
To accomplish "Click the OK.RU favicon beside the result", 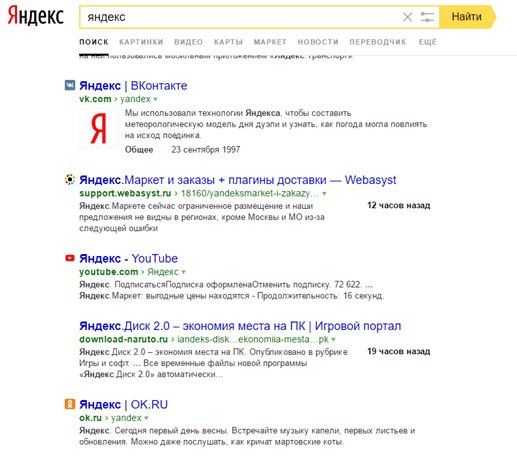I will coord(70,404).
